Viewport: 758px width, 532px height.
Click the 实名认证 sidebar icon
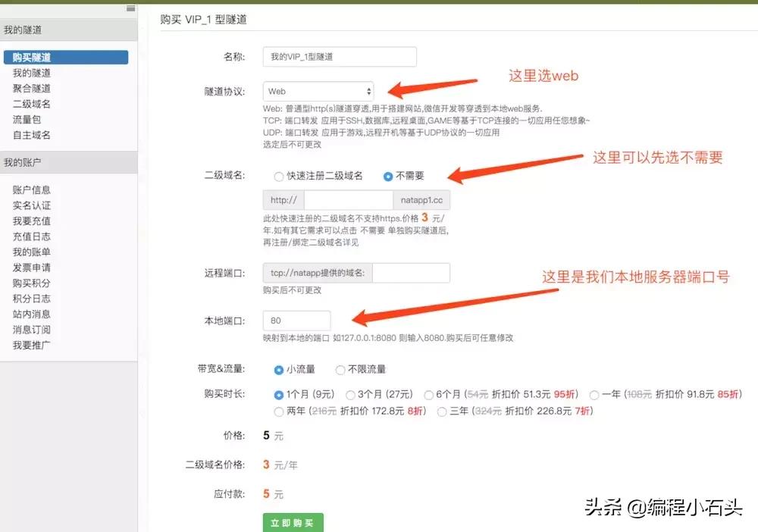[30, 205]
